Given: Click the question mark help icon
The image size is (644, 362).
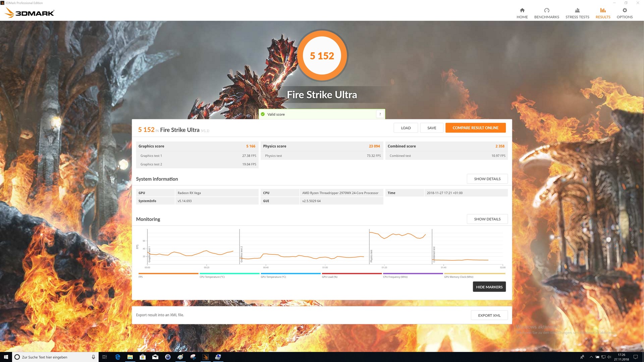Looking at the screenshot, I should pyautogui.click(x=380, y=114).
